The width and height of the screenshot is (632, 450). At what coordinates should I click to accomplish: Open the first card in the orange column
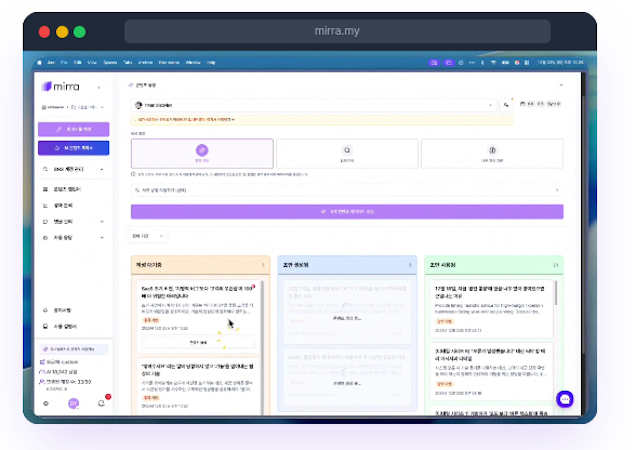(x=198, y=317)
